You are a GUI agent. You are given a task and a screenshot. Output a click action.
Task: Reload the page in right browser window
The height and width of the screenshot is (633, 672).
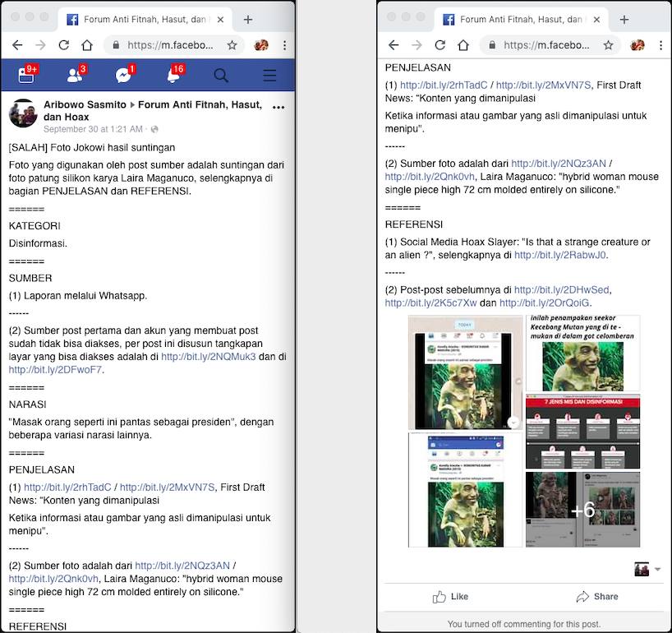440,45
